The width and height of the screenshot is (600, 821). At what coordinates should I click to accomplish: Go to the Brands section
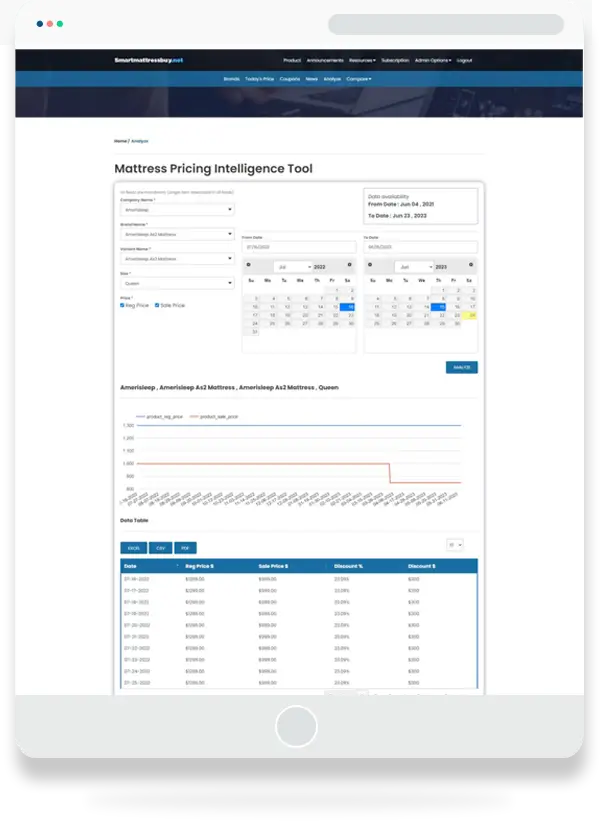231,79
